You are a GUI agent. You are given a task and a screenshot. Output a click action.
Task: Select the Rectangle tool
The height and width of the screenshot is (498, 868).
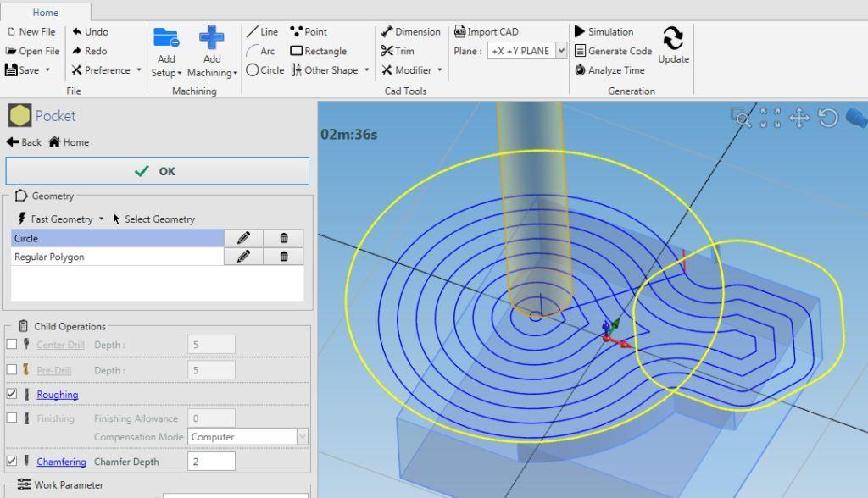(x=319, y=51)
